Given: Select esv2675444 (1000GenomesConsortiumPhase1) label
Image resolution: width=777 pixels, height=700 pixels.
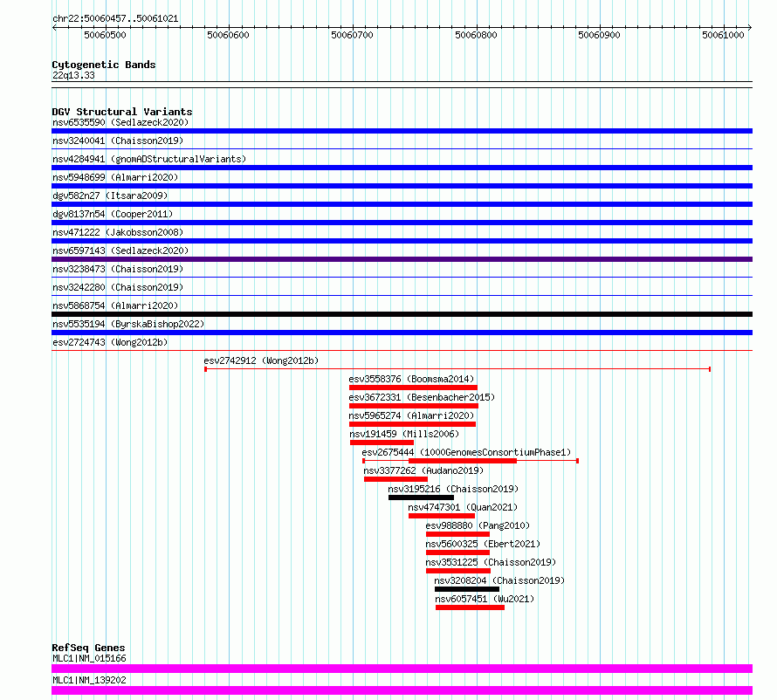Looking at the screenshot, I should point(466,452).
